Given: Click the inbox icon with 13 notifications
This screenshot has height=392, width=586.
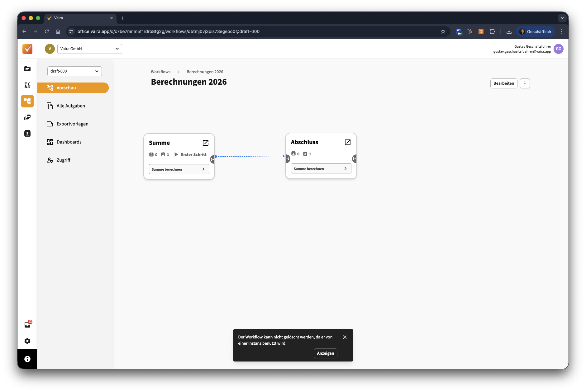Looking at the screenshot, I should 27,325.
